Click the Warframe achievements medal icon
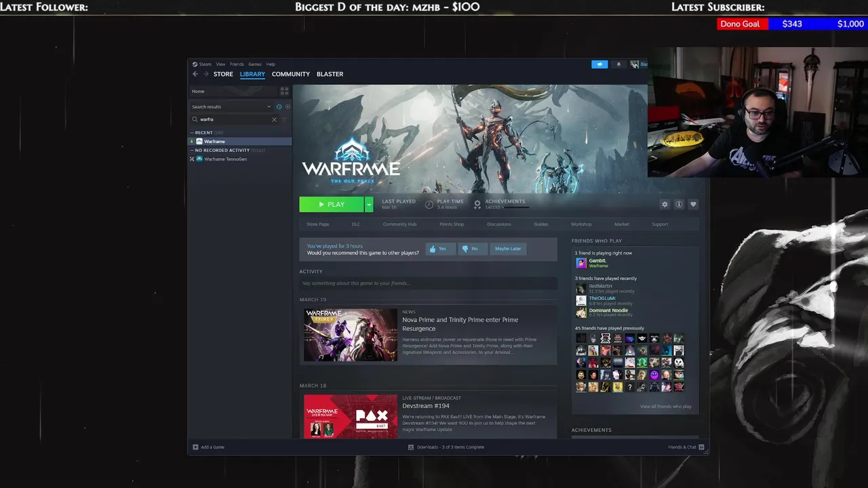This screenshot has height=488, width=868. (x=477, y=204)
